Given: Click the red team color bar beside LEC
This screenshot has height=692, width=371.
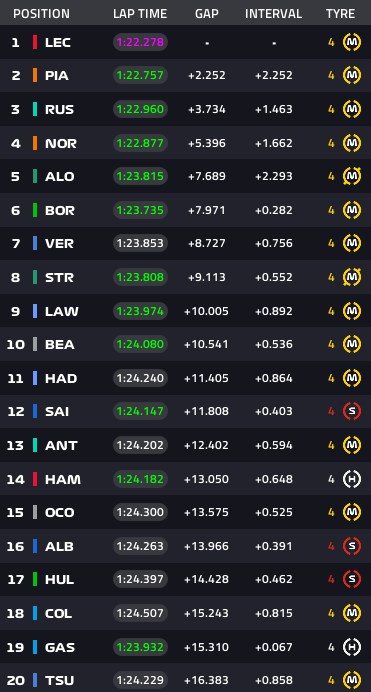Looking at the screenshot, I should point(35,42).
